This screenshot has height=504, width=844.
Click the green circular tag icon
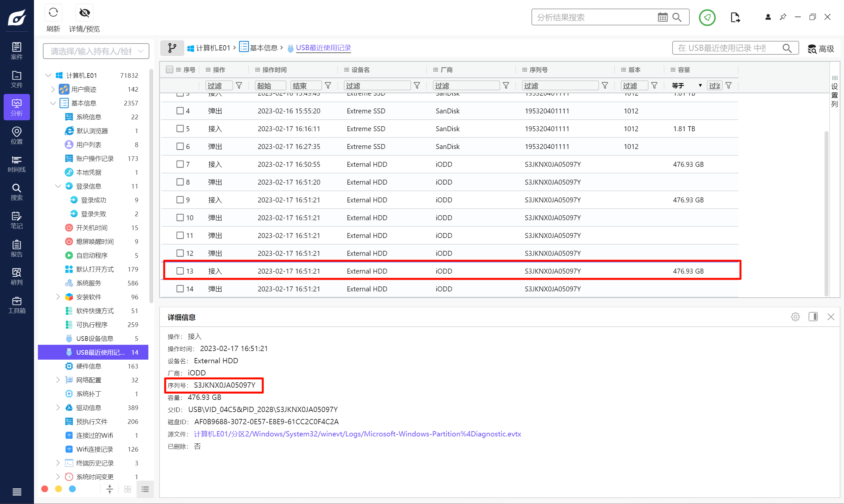tap(707, 17)
